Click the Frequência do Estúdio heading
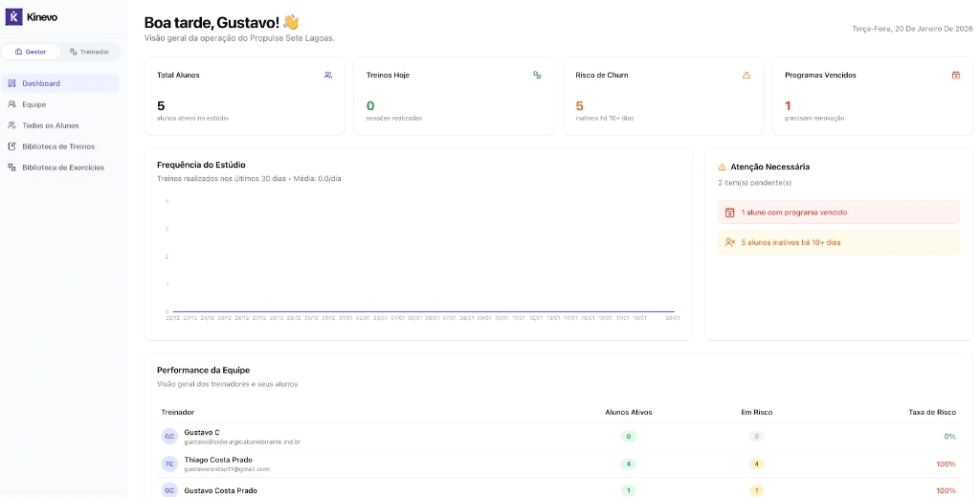Viewport: 980px width, 497px height. tap(201, 165)
